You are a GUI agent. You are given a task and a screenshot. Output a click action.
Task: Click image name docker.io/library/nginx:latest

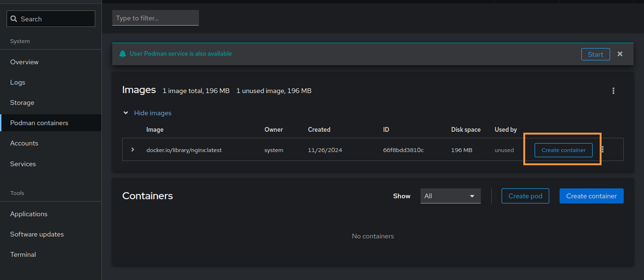[x=184, y=150]
